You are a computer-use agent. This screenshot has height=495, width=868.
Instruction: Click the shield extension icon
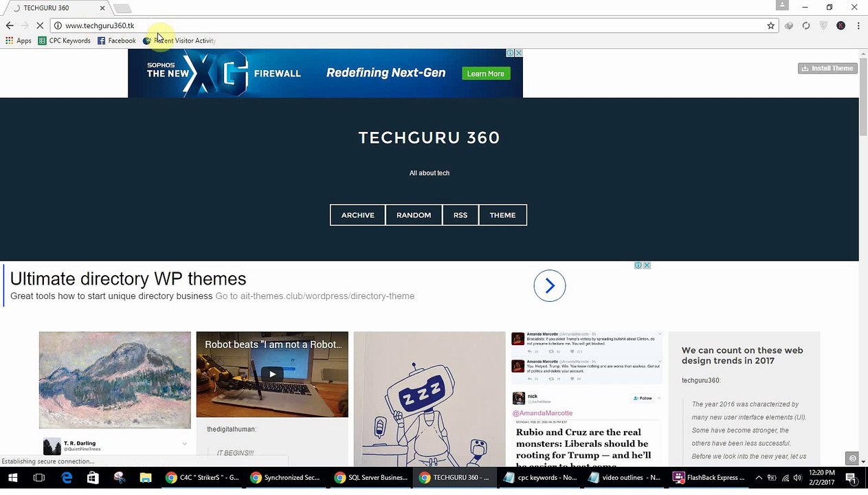coord(823,25)
